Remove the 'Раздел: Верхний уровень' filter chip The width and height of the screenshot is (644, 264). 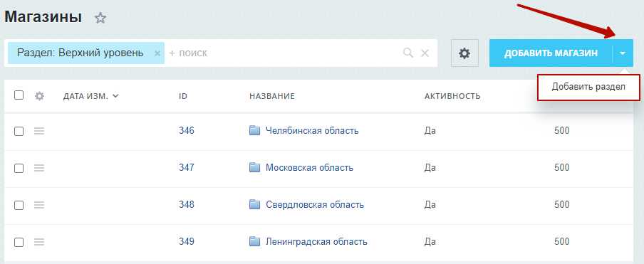pyautogui.click(x=157, y=53)
